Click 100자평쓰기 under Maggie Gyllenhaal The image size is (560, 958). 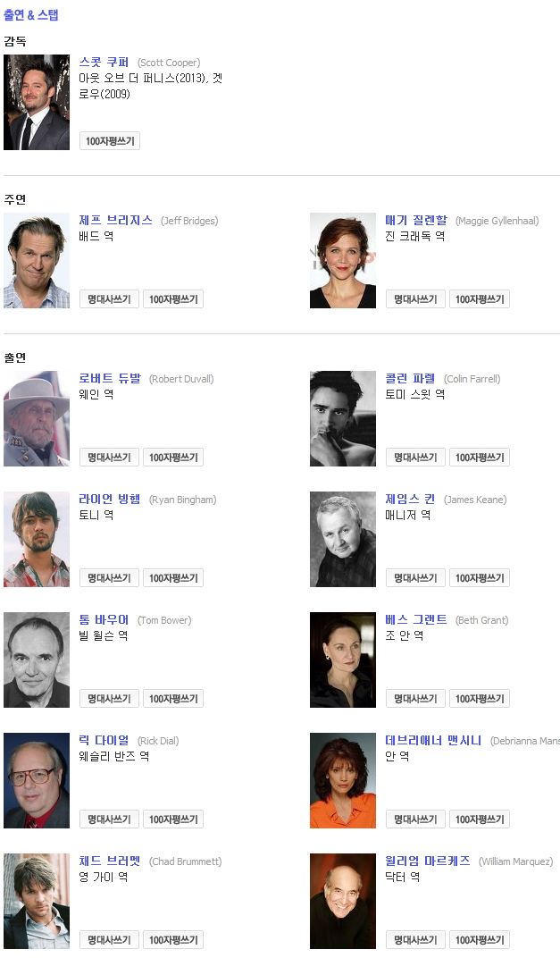(x=480, y=299)
